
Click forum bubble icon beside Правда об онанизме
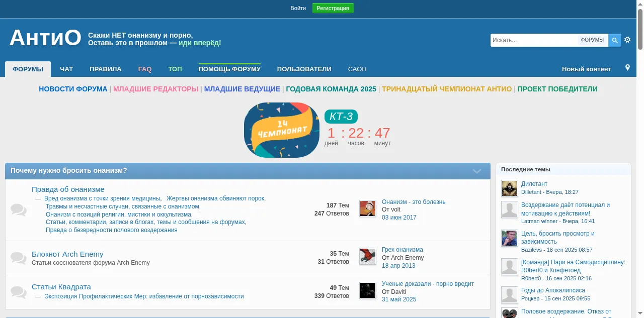(19, 210)
